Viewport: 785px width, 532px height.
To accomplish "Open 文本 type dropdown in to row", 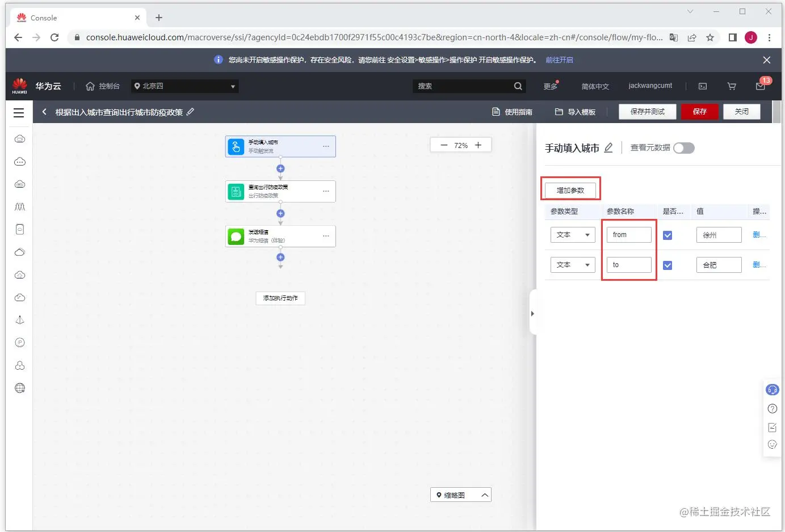I will pos(573,265).
